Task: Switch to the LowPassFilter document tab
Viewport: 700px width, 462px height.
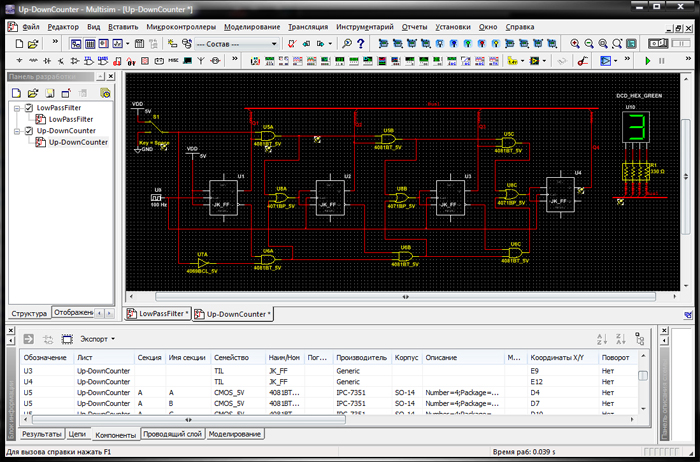Action: (x=158, y=314)
